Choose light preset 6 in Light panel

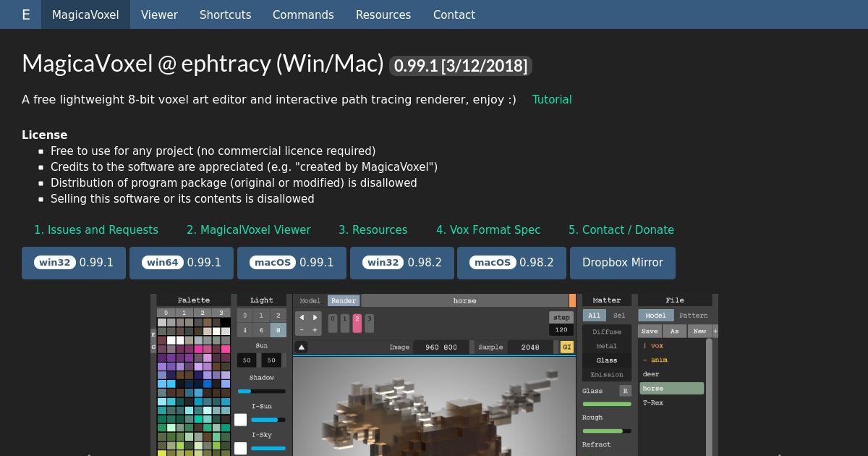point(262,330)
